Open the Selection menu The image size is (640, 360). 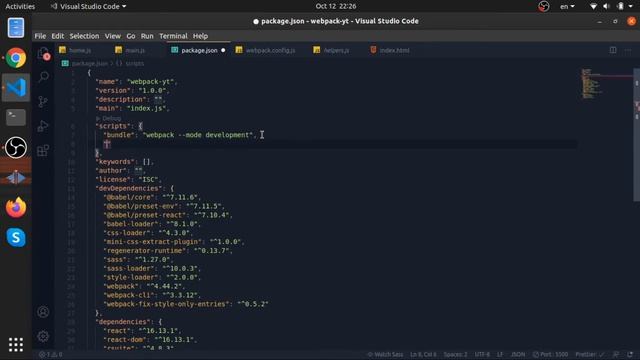point(84,36)
